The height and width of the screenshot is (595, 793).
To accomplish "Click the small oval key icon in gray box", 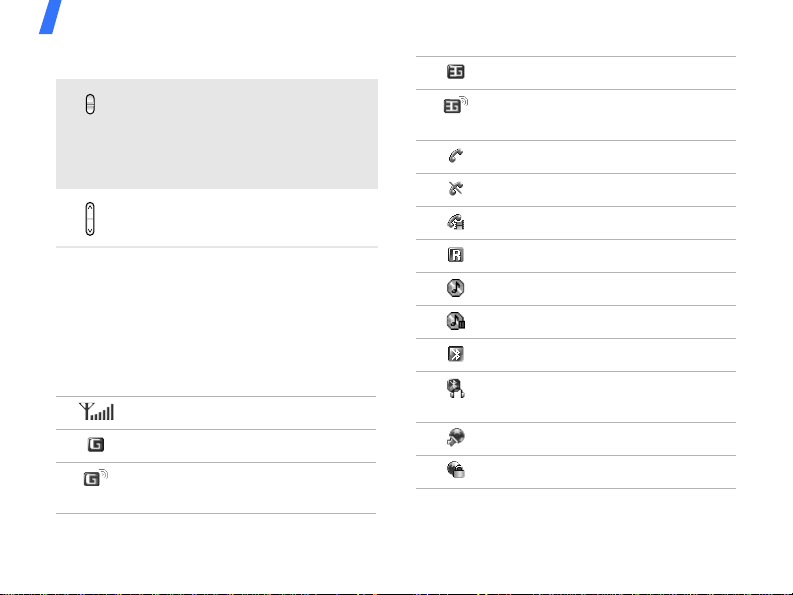I will tap(90, 104).
